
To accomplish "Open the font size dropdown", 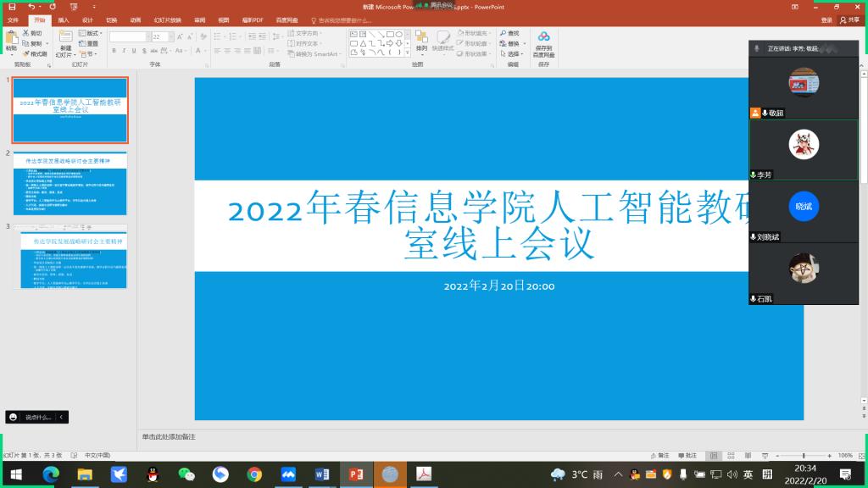I will click(x=170, y=37).
